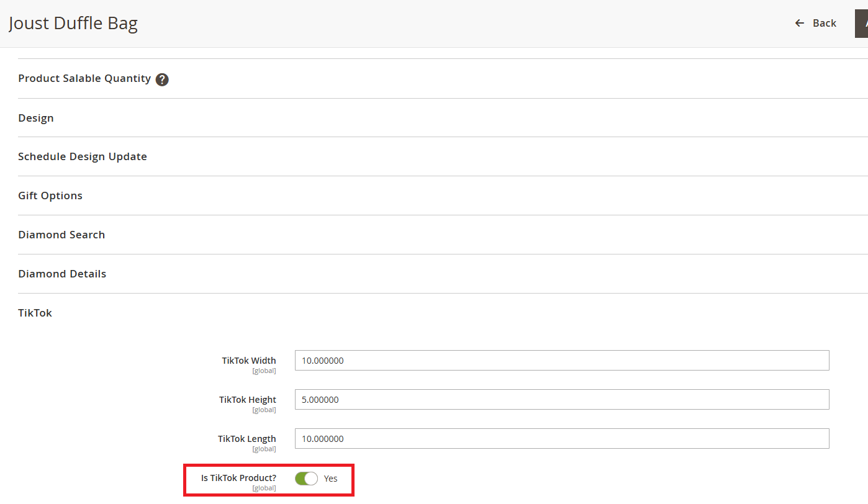
Task: Click the help icon beside Product Salable Quantity
Action: click(x=162, y=79)
